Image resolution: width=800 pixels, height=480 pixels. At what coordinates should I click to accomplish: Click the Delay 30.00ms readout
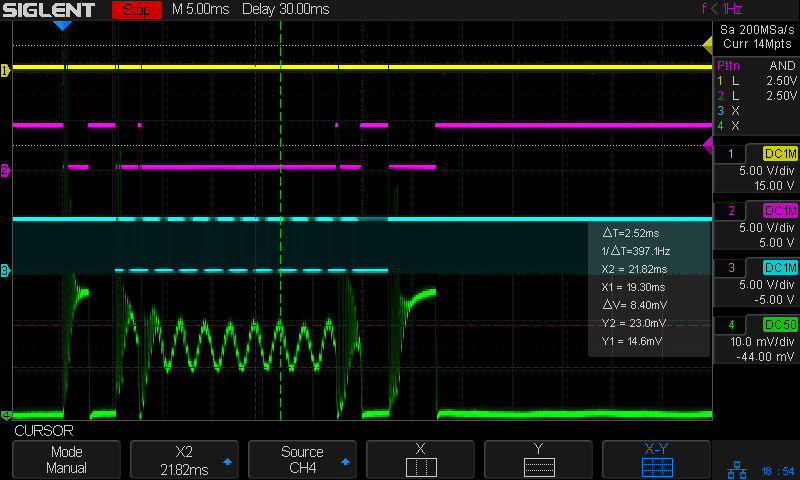click(x=286, y=9)
